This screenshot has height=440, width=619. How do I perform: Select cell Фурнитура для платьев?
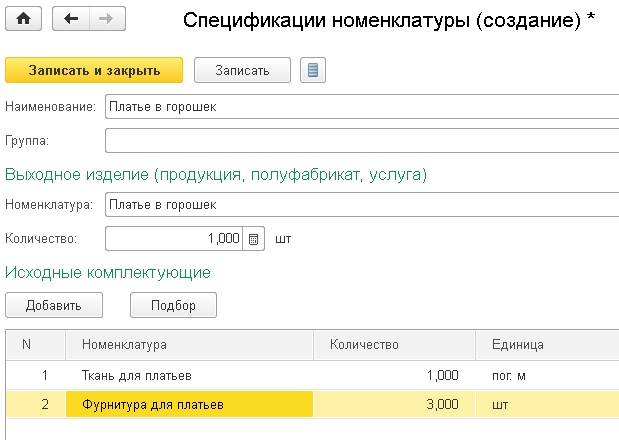[x=189, y=404]
